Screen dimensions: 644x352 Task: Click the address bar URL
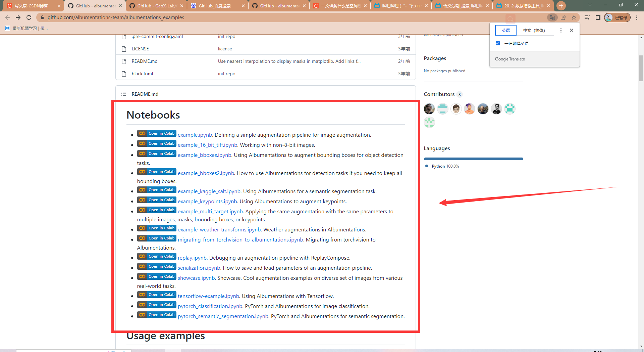click(116, 17)
